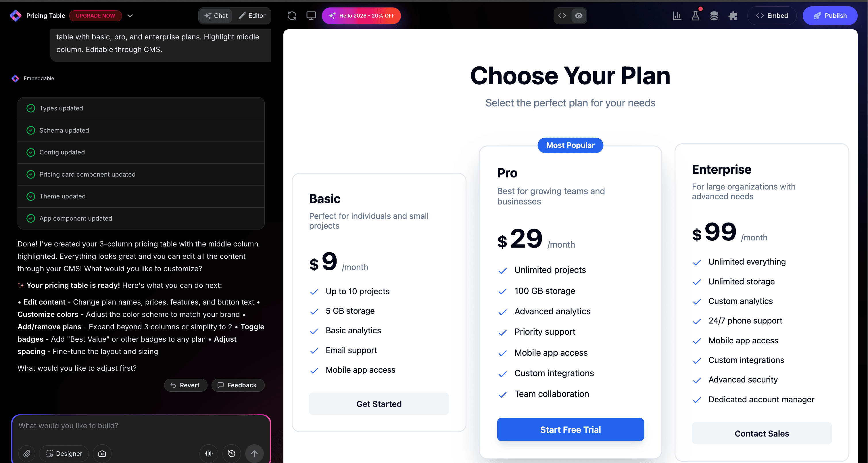Image resolution: width=868 pixels, height=463 pixels.
Task: Click the experiments flask icon with notification dot
Action: pyautogui.click(x=696, y=16)
